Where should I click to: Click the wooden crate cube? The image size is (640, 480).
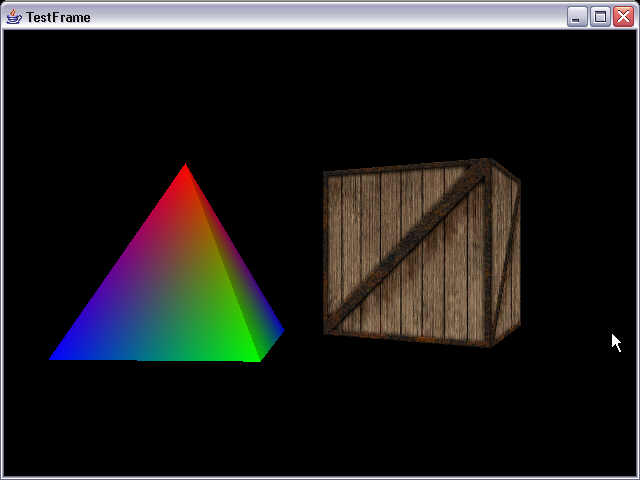422,253
